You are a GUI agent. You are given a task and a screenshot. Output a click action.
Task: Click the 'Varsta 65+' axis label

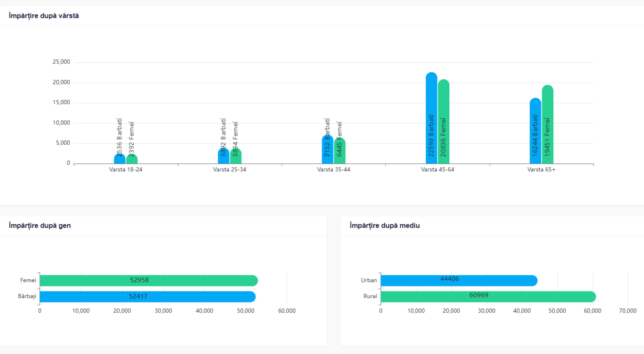[541, 170]
